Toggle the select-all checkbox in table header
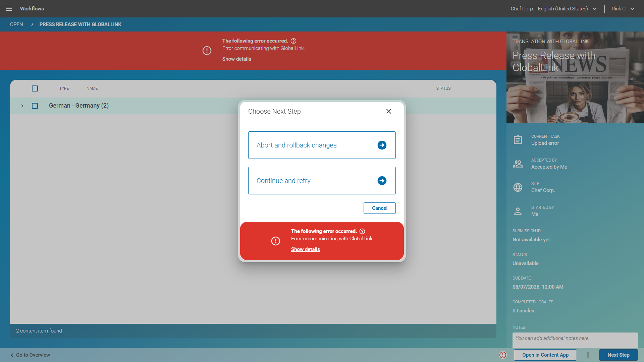The width and height of the screenshot is (644, 362). [35, 88]
